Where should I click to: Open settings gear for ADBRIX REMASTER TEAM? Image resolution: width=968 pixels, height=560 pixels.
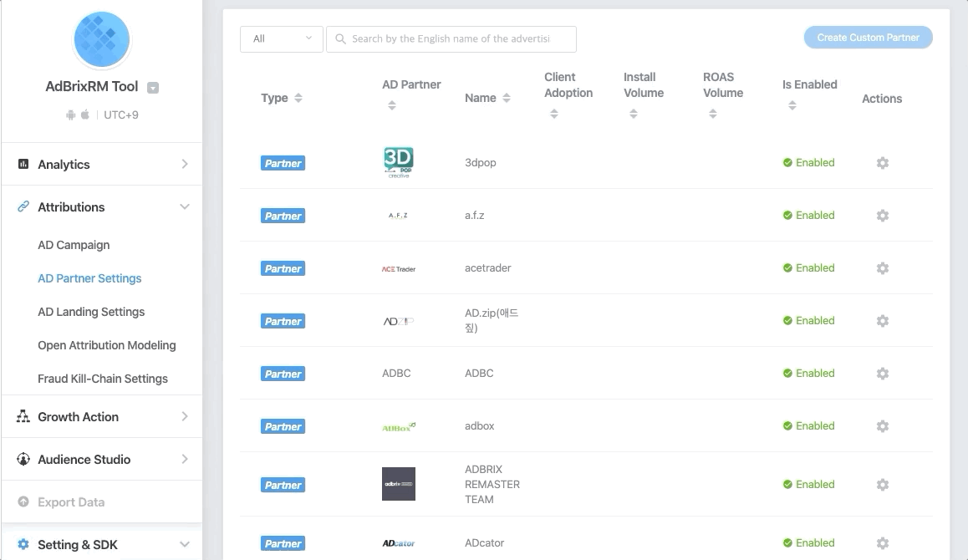tap(882, 485)
